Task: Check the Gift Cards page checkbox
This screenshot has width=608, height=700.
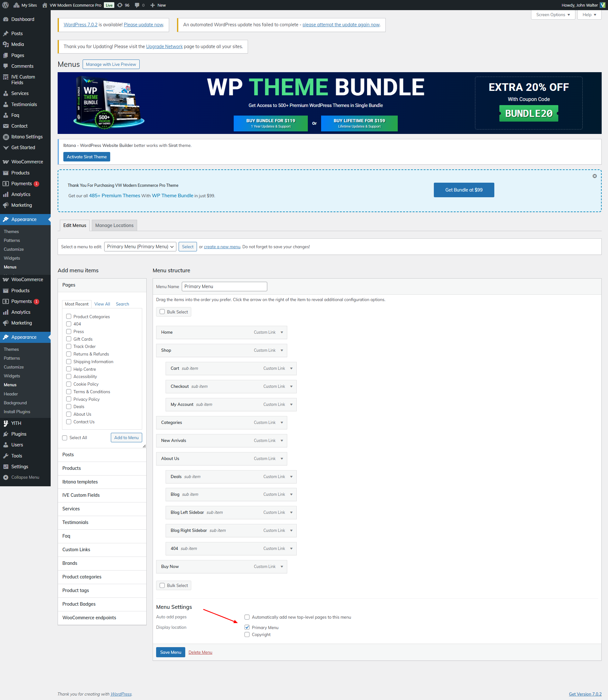Action: coord(68,339)
